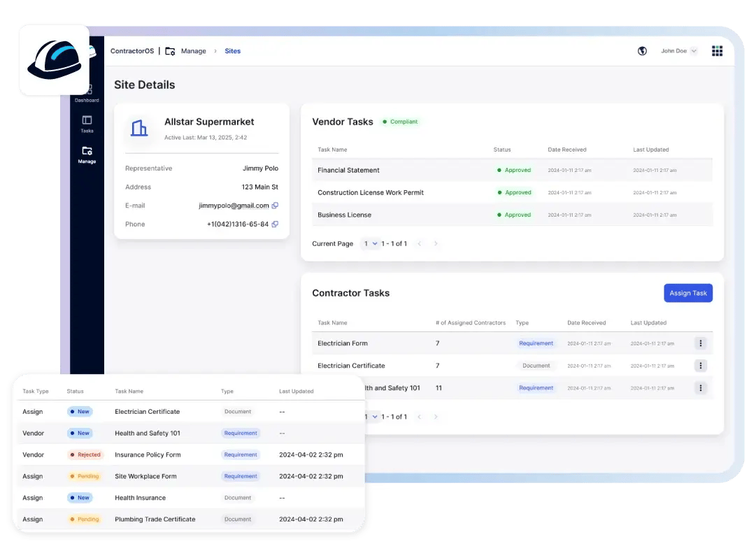
Task: Copy the phone number +1(042)1316-65-84
Action: [x=275, y=224]
